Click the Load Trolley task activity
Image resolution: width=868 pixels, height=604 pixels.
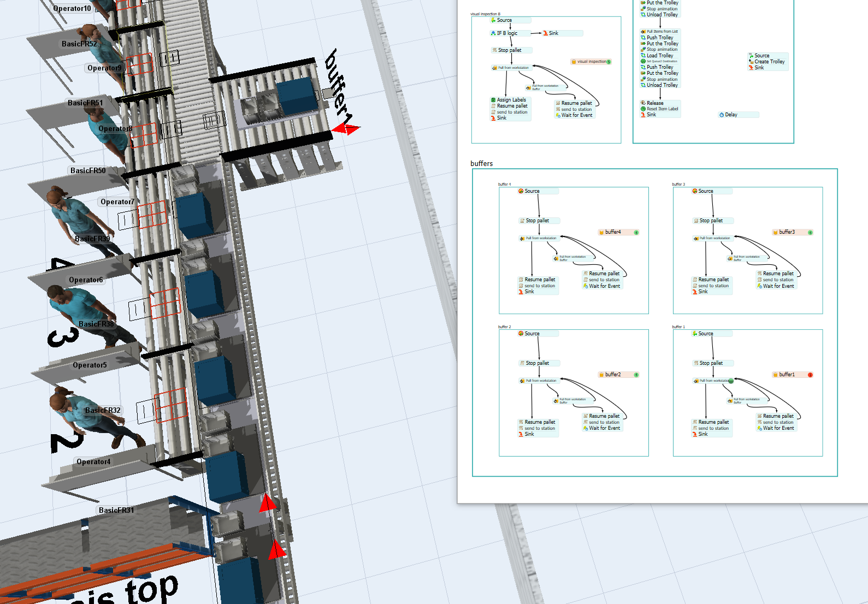(659, 56)
